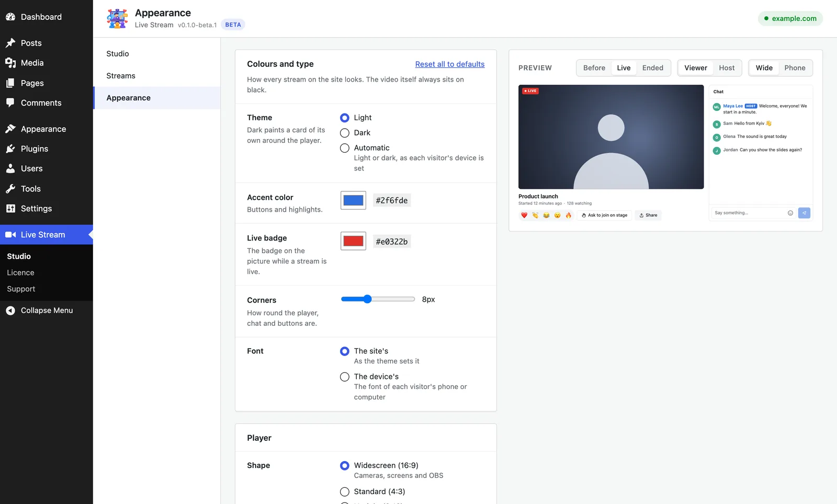Viewport: 837px width, 504px height.
Task: Click Reset all to defaults link
Action: [450, 64]
